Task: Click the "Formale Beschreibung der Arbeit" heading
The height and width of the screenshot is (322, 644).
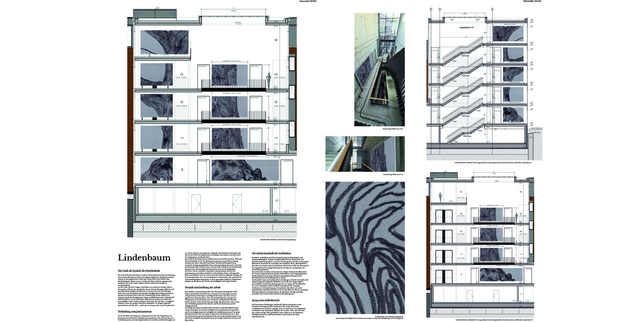Action: (202, 287)
